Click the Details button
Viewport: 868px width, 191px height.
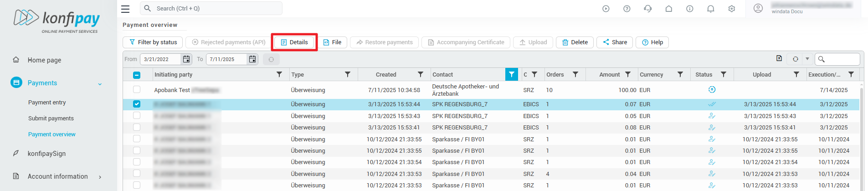point(294,42)
